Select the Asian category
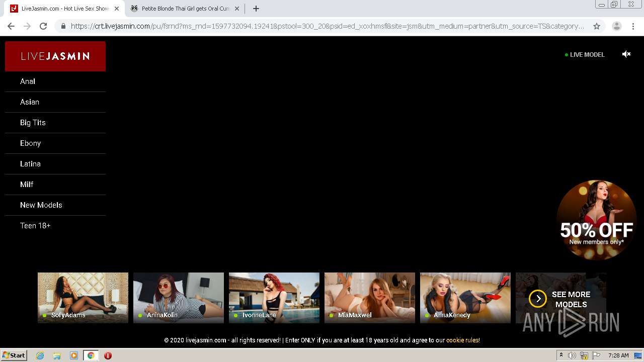 pos(55,102)
